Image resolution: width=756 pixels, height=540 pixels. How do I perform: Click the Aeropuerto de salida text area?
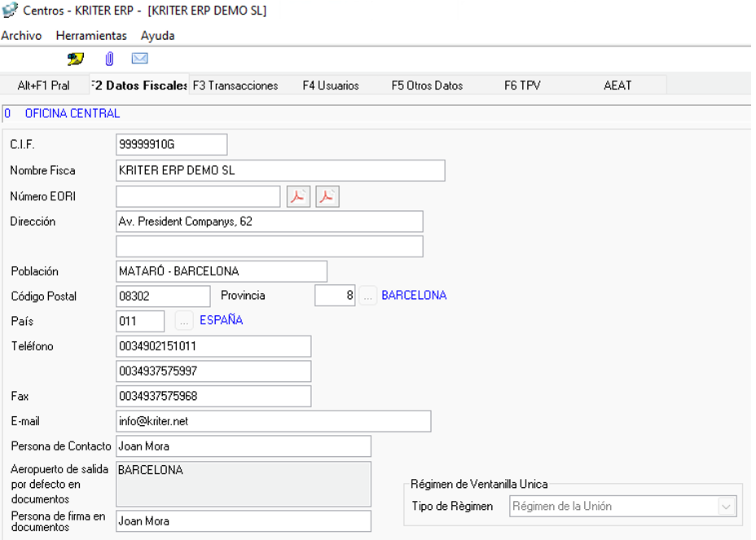pos(244,484)
